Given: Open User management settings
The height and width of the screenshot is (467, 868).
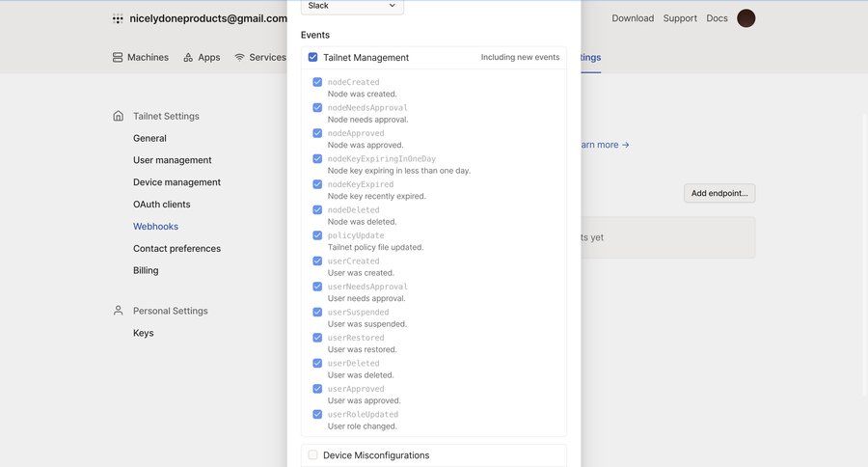Looking at the screenshot, I should [172, 160].
